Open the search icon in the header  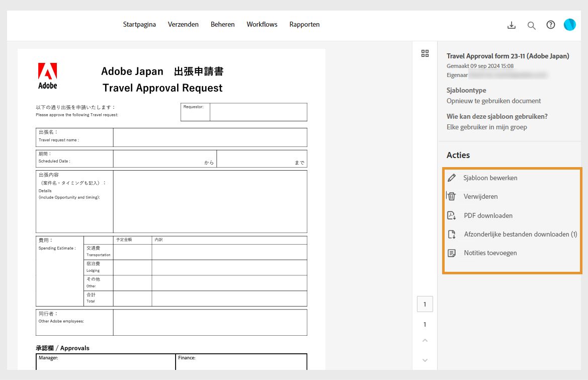click(x=531, y=24)
